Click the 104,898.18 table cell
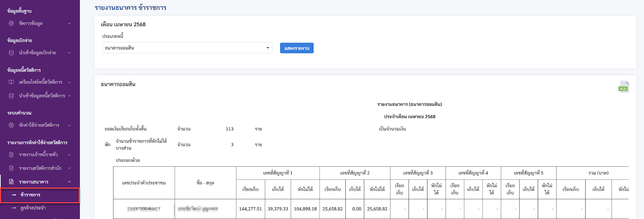The image size is (644, 219). tap(305, 209)
